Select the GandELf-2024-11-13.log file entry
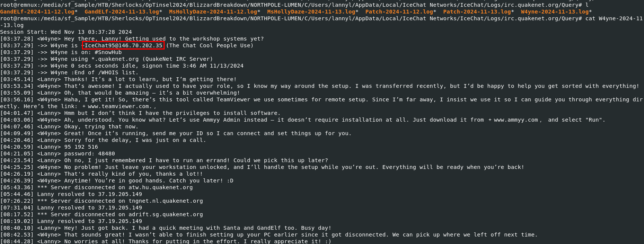Screen dimensions: 644x244 click(x=121, y=12)
